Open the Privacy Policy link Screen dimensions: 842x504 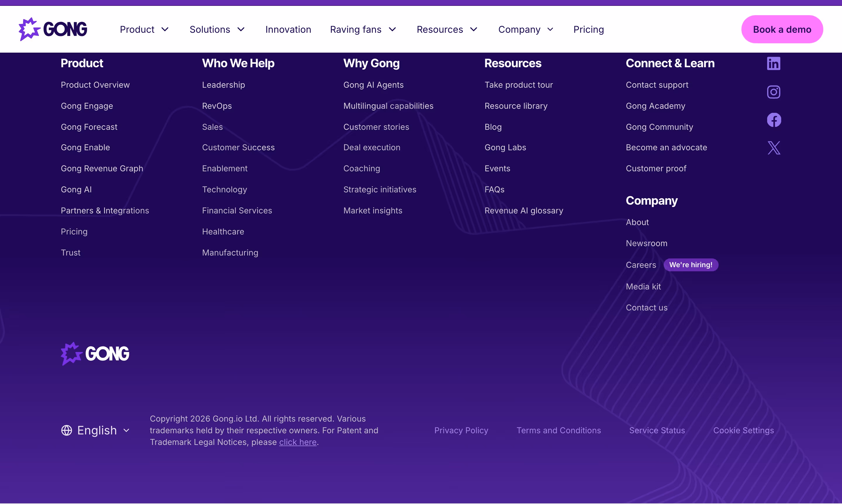461,430
